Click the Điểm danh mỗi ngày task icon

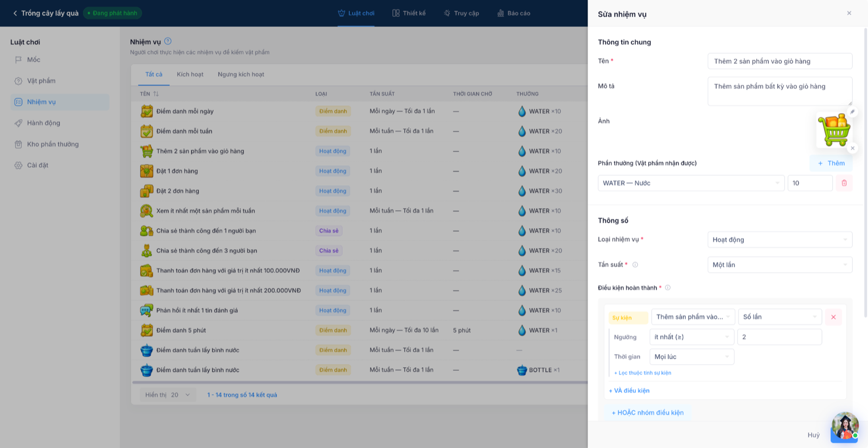[x=146, y=111]
